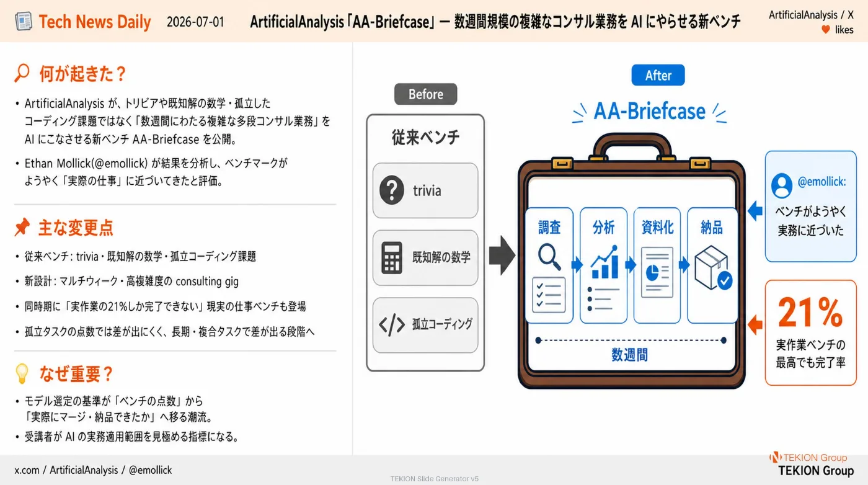Image resolution: width=868 pixels, height=485 pixels.
Task: Click the AA-Briefcase title above the briefcase
Action: [650, 112]
